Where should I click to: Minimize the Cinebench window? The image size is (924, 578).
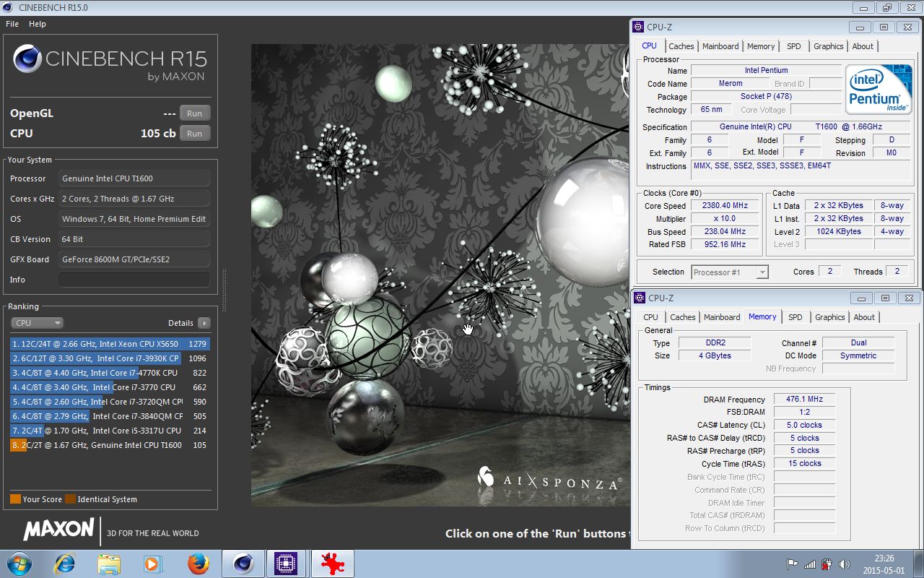(x=863, y=7)
